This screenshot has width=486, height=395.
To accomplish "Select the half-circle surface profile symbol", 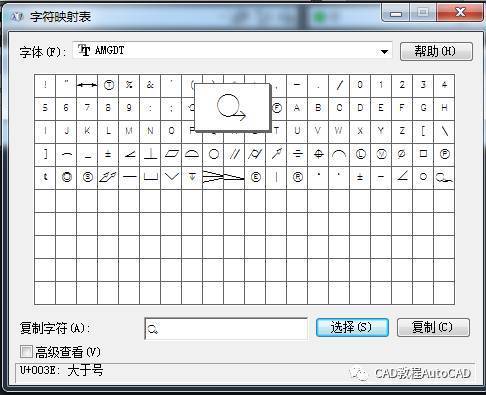I will 192,154.
